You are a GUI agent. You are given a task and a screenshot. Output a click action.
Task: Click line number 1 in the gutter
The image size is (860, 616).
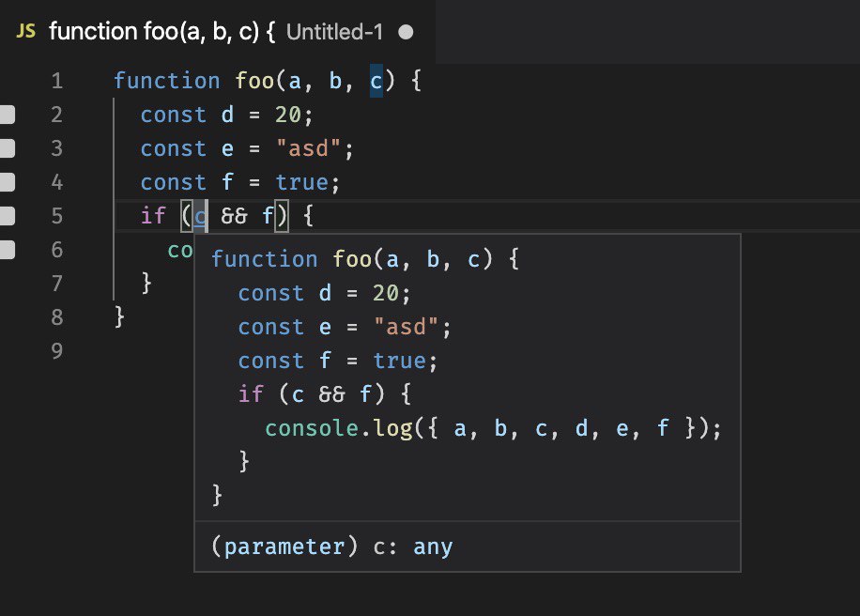point(57,81)
